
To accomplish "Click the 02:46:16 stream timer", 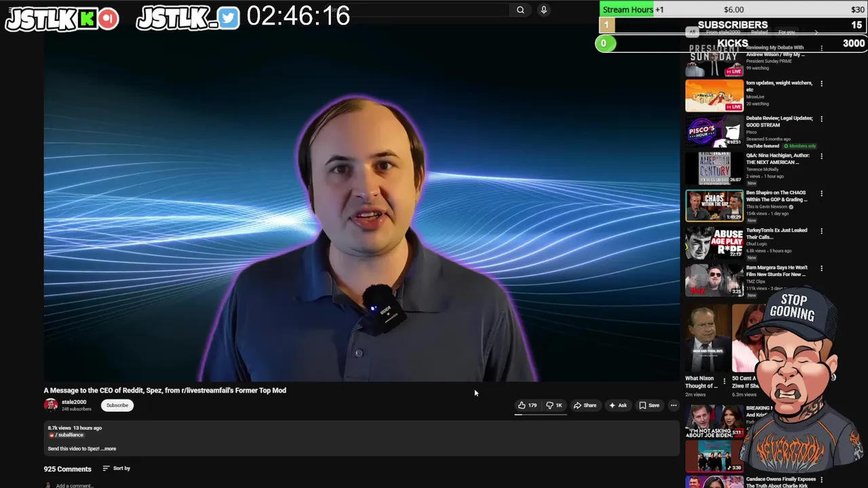I will pyautogui.click(x=298, y=16).
